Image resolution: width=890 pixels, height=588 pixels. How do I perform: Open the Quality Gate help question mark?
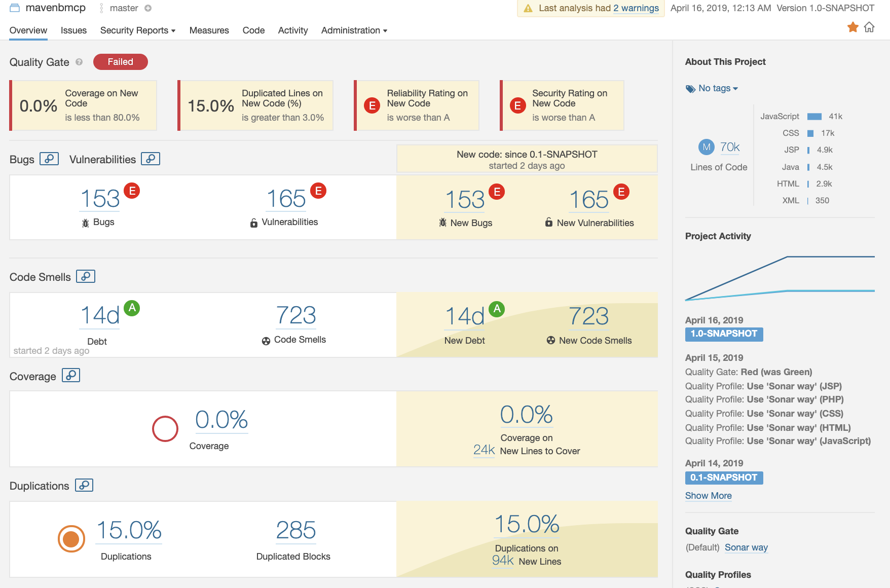point(79,62)
